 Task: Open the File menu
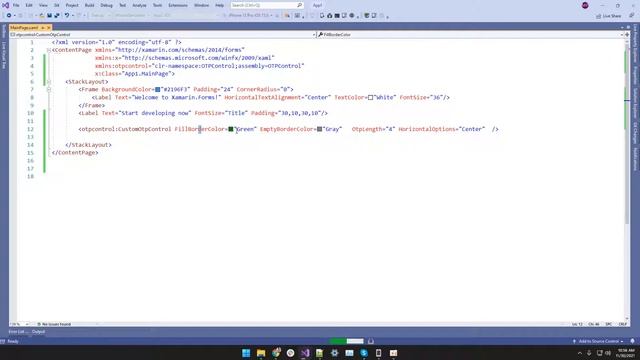point(16,5)
